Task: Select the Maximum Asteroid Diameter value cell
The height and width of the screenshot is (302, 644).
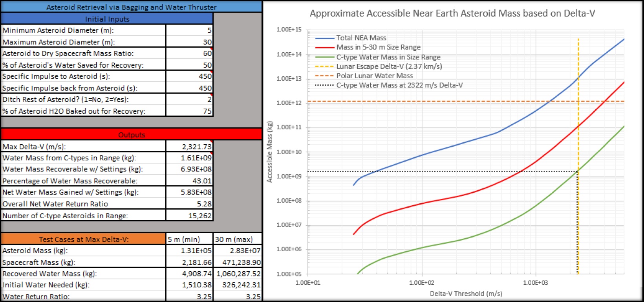Action: click(189, 42)
